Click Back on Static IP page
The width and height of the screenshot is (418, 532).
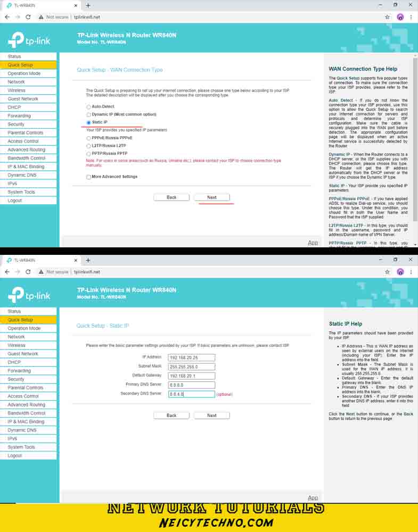click(171, 415)
